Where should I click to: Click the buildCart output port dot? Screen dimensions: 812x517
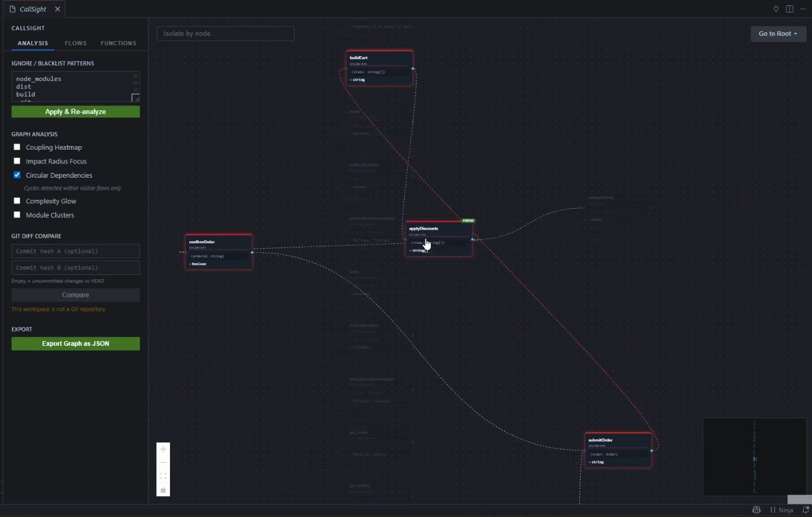[x=413, y=69]
